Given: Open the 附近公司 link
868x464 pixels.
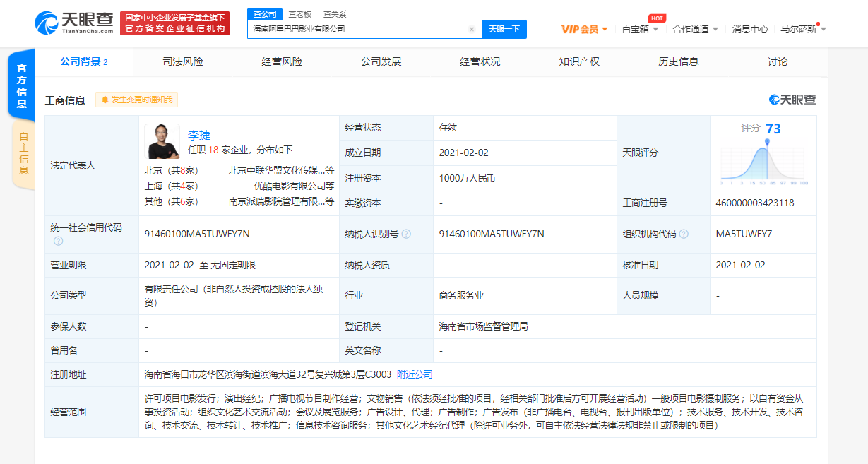Looking at the screenshot, I should pyautogui.click(x=415, y=374).
